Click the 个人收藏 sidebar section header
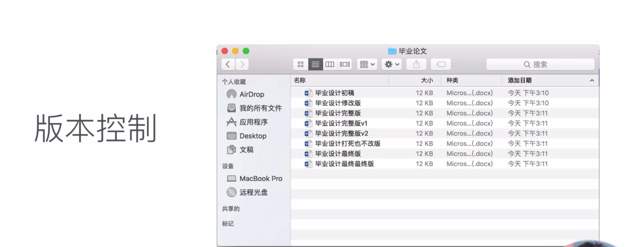This screenshot has height=247, width=644. click(234, 82)
